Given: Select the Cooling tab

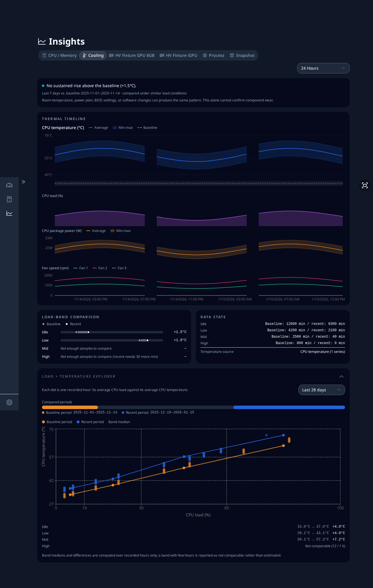Looking at the screenshot, I should 93,55.
